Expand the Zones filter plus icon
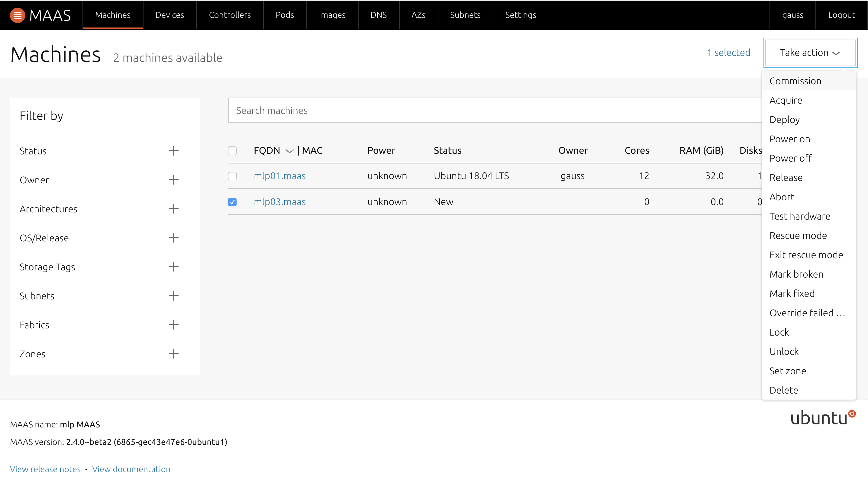Image resolution: width=868 pixels, height=486 pixels. (173, 354)
